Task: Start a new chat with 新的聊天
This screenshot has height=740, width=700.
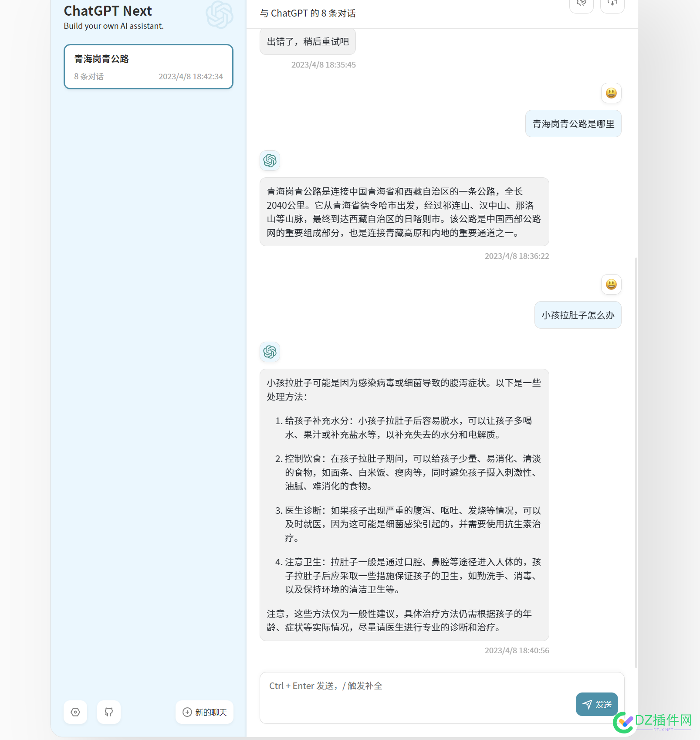Action: click(x=205, y=712)
